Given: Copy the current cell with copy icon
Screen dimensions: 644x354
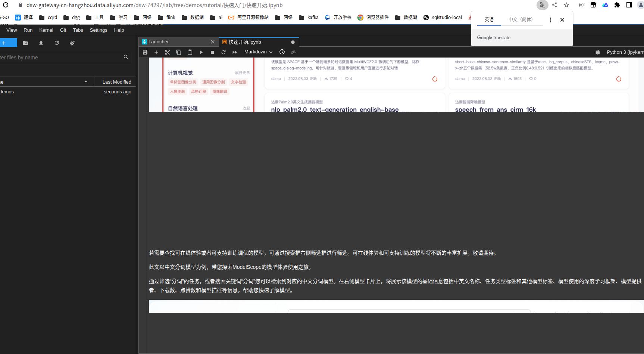Looking at the screenshot, I should pos(179,52).
